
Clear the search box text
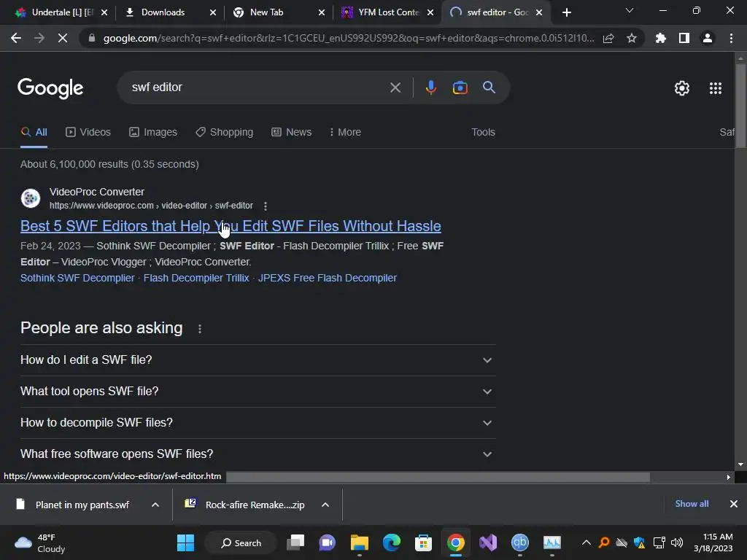click(395, 87)
